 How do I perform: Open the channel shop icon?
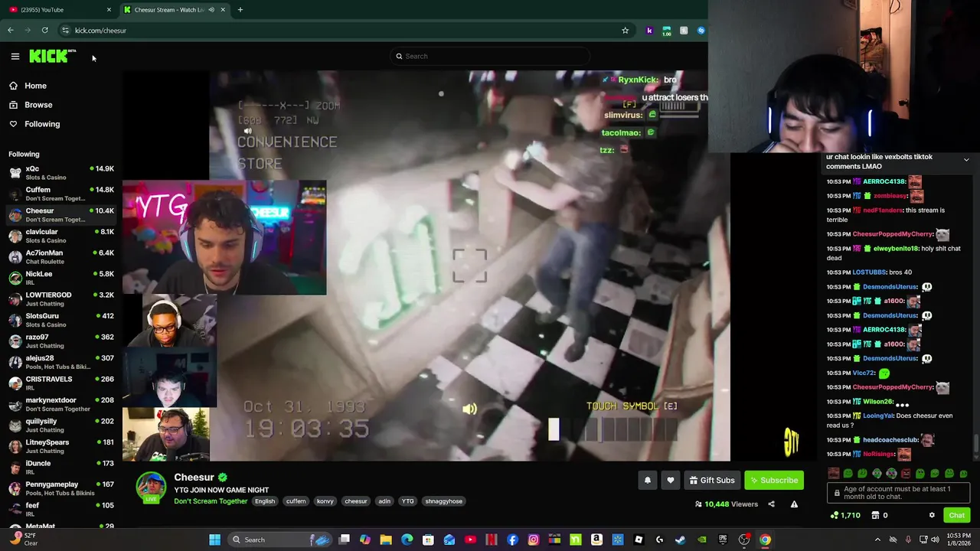point(876,515)
